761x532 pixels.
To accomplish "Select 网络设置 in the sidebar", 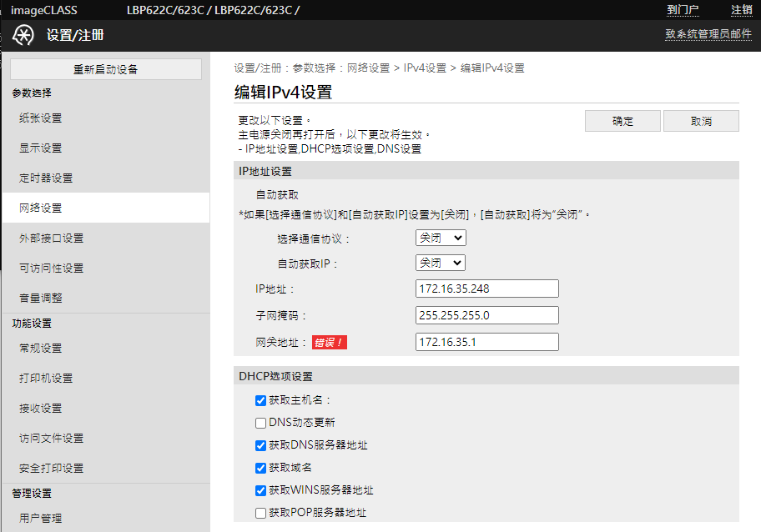I will (106, 208).
